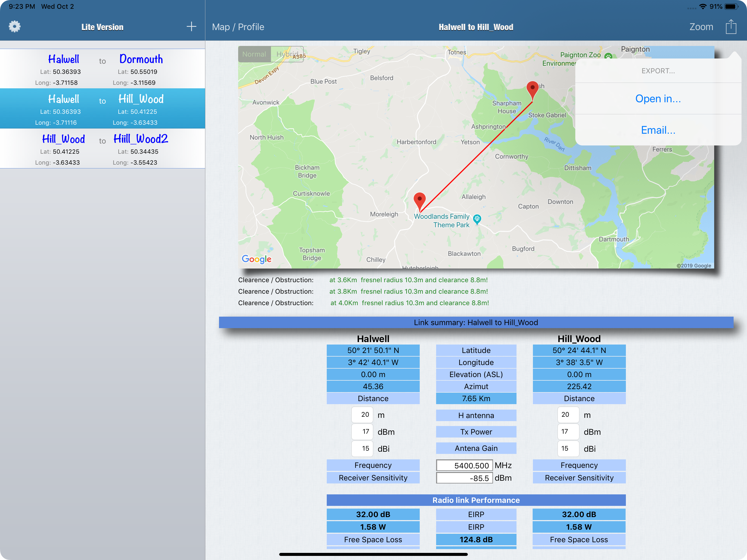Image resolution: width=747 pixels, height=560 pixels.
Task: Edit receiver sensitivity -85.5 dBm field
Action: tap(464, 478)
